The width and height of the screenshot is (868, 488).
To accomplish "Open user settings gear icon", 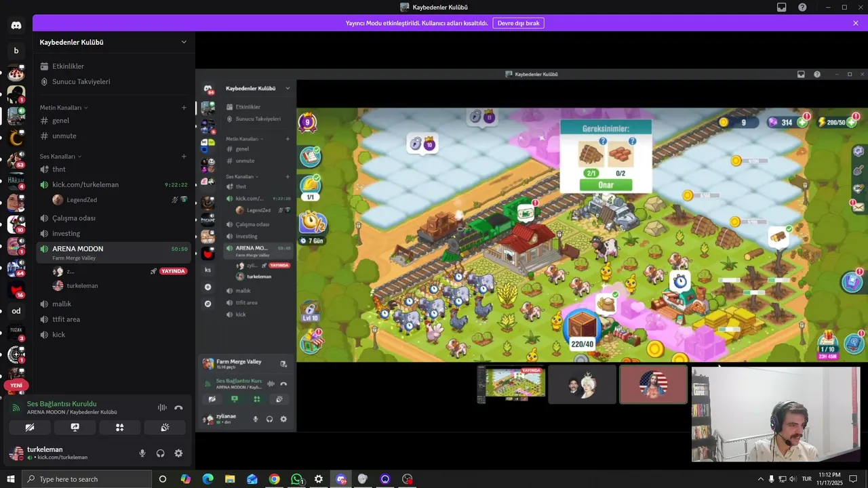I will point(178,453).
